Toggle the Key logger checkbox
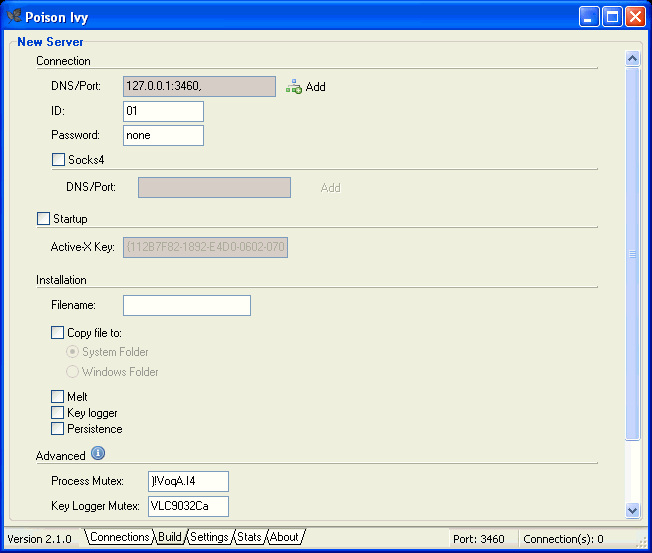652x553 pixels. [58, 413]
